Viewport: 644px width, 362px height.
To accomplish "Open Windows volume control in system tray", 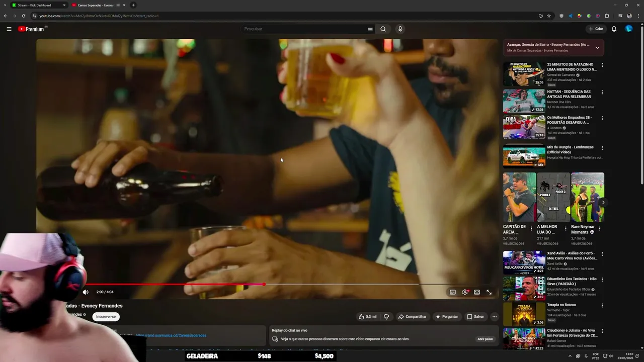I will click(611, 356).
